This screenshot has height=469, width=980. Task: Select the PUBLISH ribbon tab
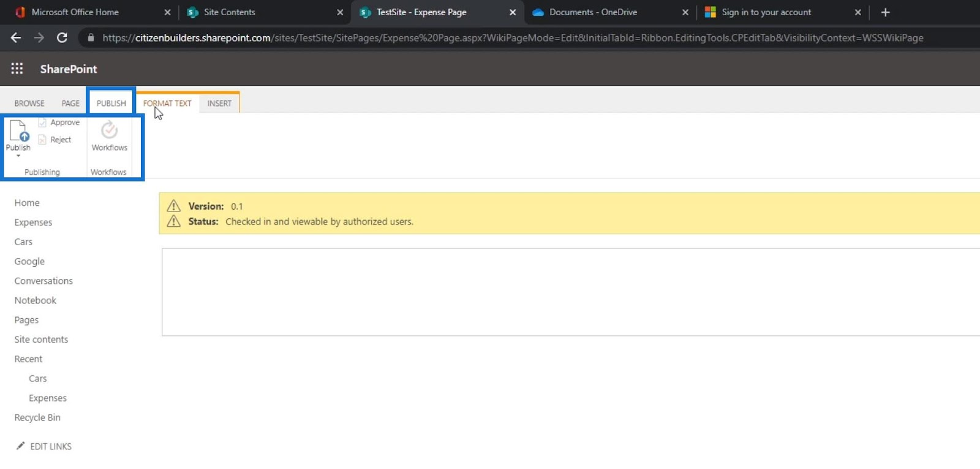pyautogui.click(x=111, y=104)
